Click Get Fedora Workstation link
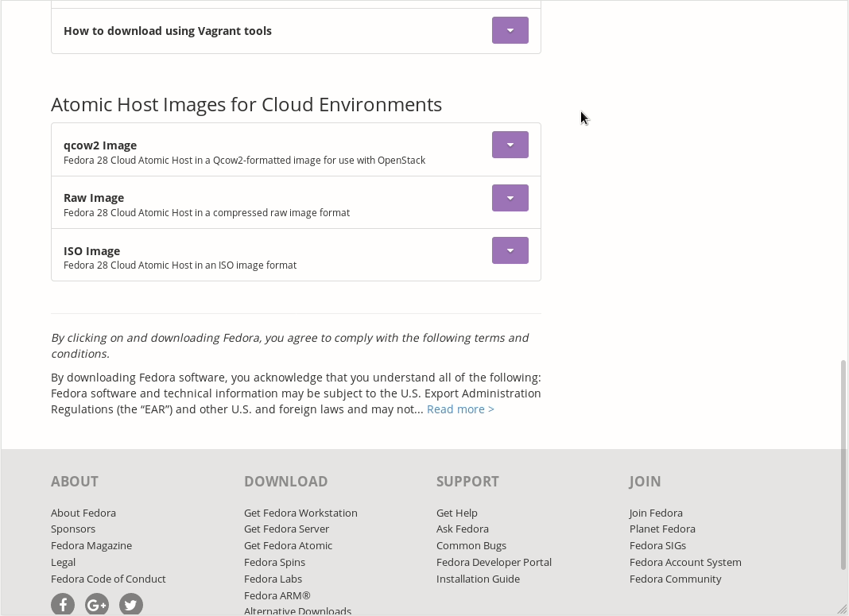This screenshot has width=849, height=616. [x=300, y=513]
